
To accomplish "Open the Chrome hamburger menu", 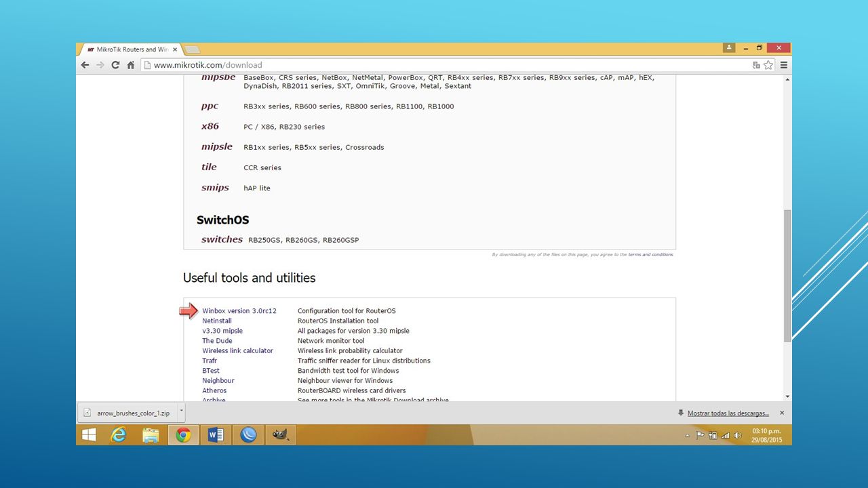I will pyautogui.click(x=784, y=65).
